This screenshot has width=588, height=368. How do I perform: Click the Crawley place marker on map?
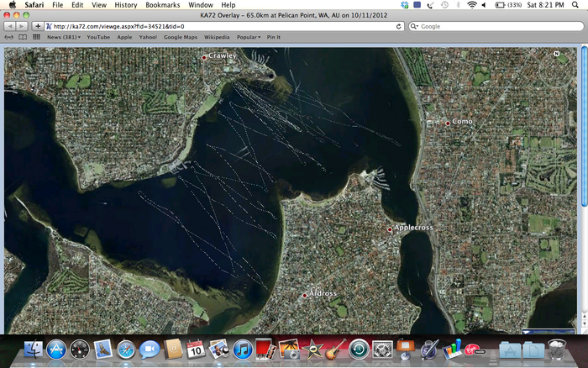click(x=203, y=57)
